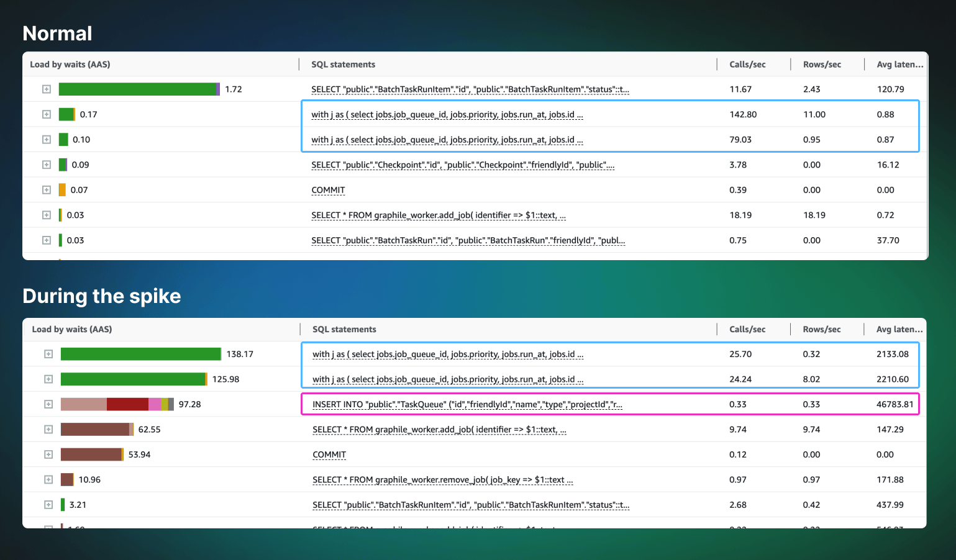The height and width of the screenshot is (560, 956).
Task: Sort spike table by Rows/sec
Action: (822, 330)
